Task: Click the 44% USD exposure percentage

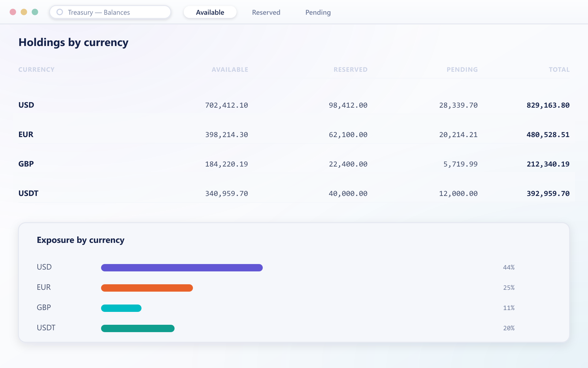Action: 509,267
